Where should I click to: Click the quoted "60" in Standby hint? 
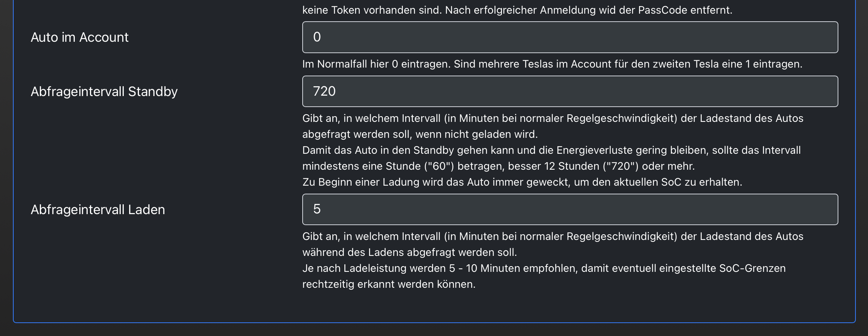point(440,166)
